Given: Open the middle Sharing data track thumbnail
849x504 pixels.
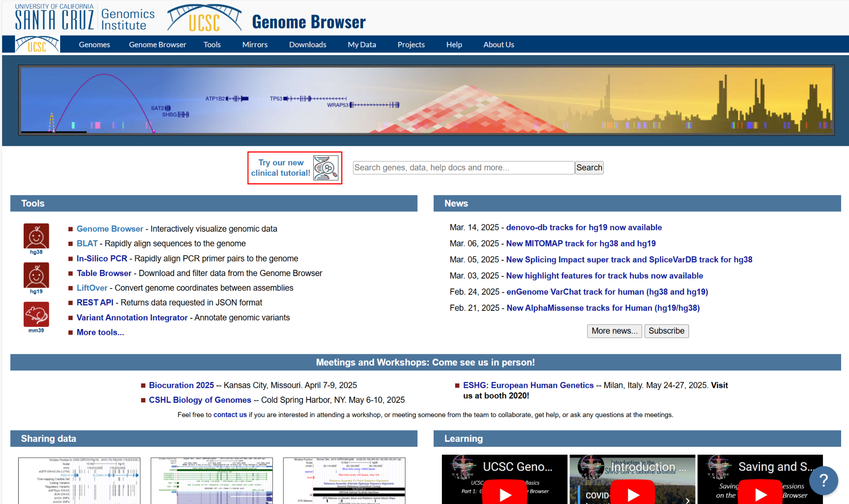Looking at the screenshot, I should coord(212,481).
